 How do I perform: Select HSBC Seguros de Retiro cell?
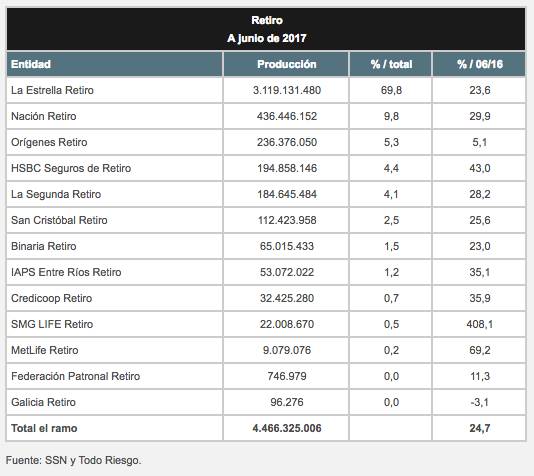(x=115, y=168)
